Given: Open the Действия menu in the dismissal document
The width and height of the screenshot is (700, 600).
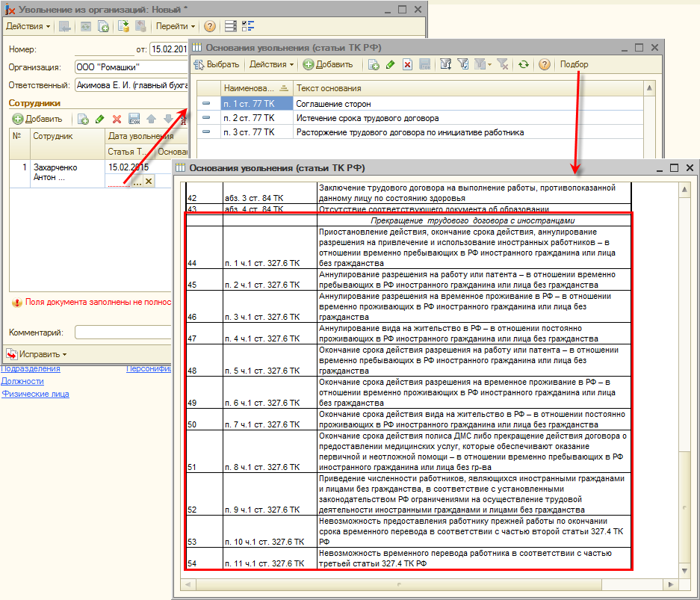Looking at the screenshot, I should tap(28, 26).
